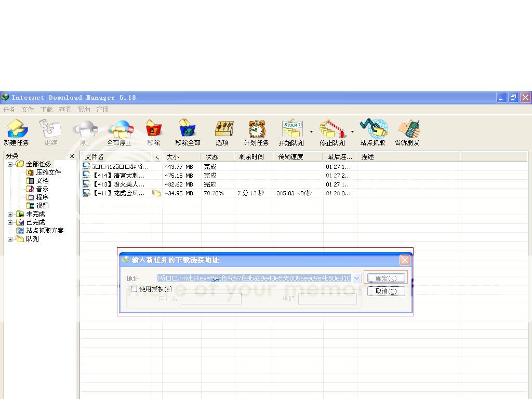Enable the 使用授权 checkbox in dialog
The height and width of the screenshot is (399, 532).
point(134,289)
